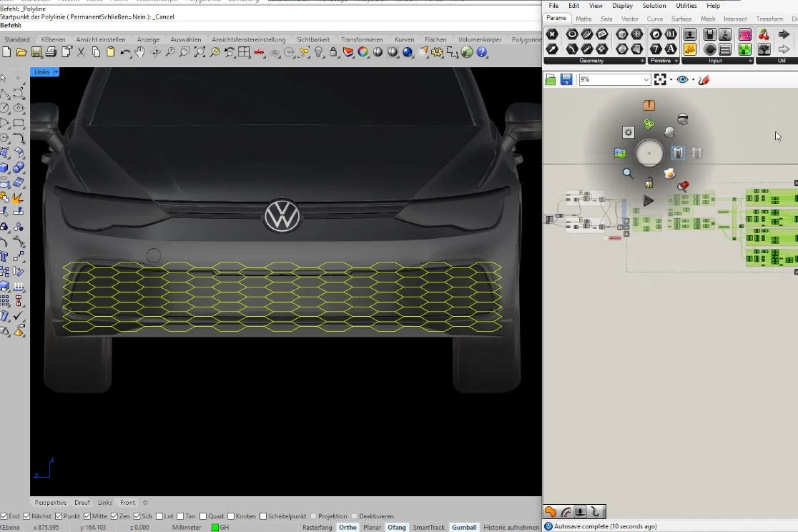Click the play triangle in radial menu
The width and height of the screenshot is (798, 532).
point(648,201)
